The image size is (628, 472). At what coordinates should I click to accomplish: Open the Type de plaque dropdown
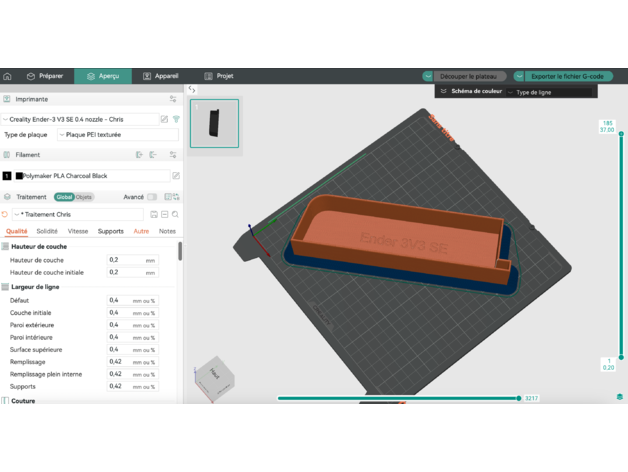coord(117,134)
